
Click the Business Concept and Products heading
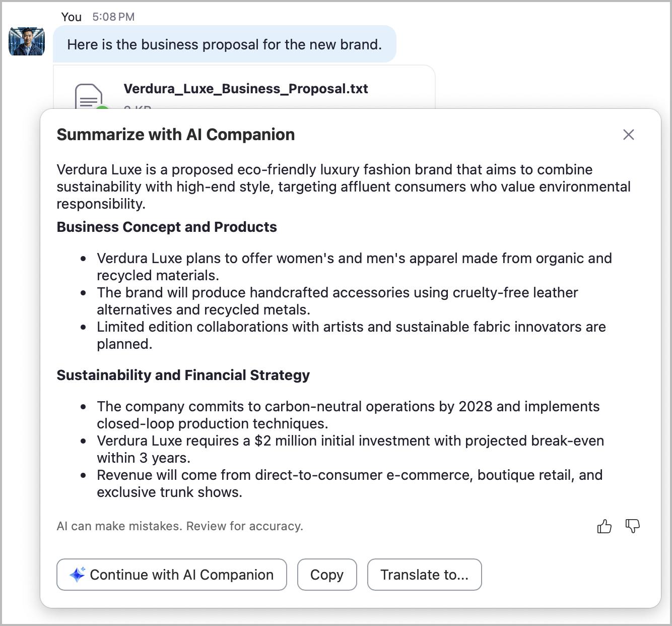click(x=167, y=227)
